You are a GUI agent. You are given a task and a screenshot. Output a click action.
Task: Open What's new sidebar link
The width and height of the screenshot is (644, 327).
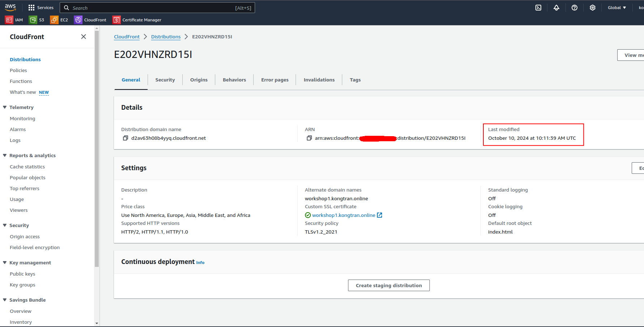coord(23,92)
